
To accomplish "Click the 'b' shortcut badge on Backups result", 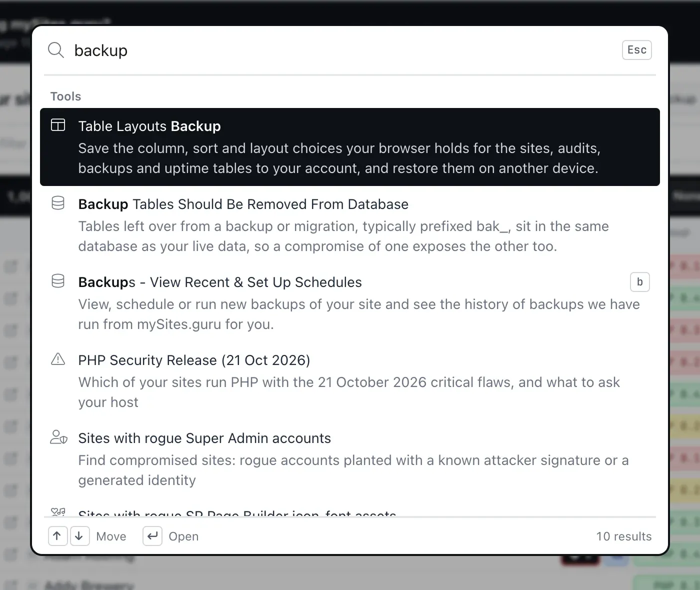I will [639, 282].
